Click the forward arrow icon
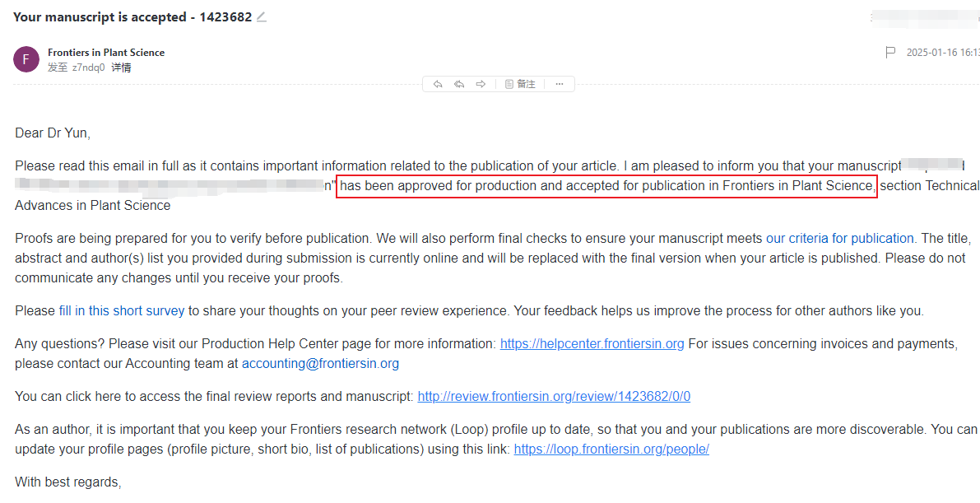 pos(481,84)
